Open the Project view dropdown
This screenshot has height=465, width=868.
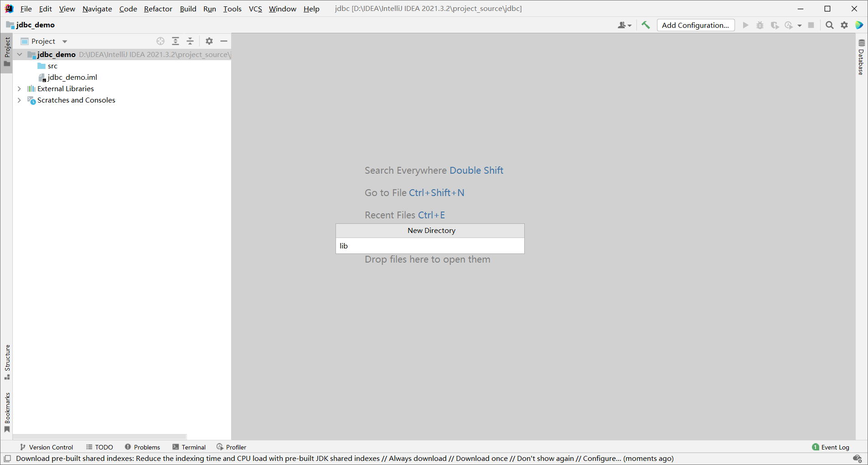[65, 41]
